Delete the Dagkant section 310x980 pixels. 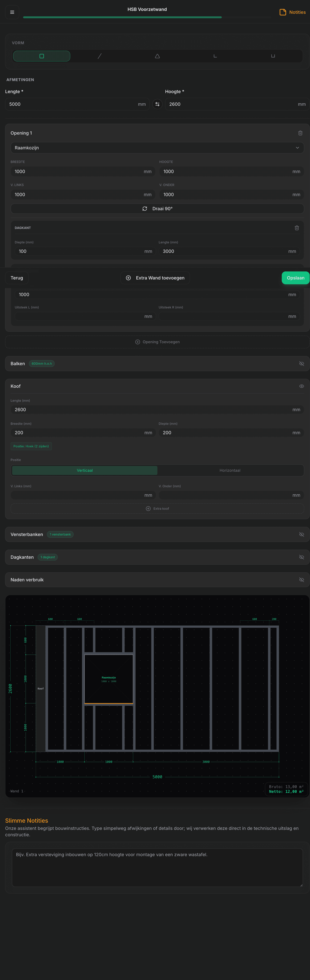coord(297,228)
